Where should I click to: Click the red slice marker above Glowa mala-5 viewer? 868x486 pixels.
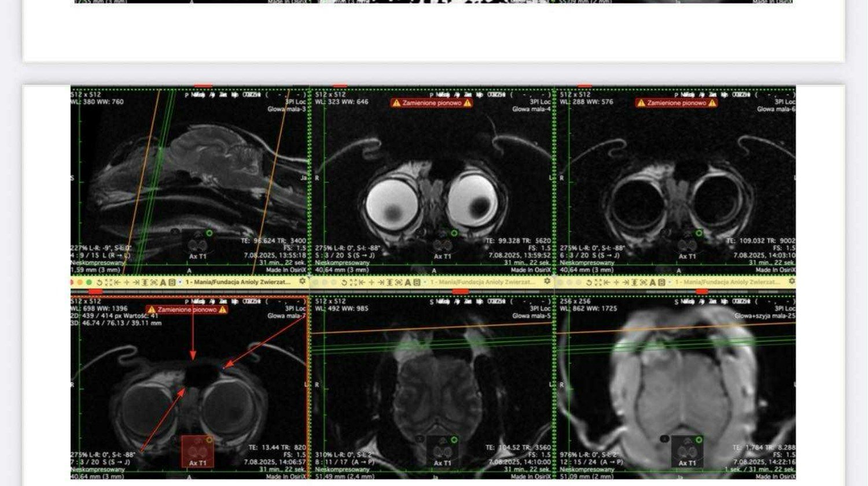(x=461, y=291)
